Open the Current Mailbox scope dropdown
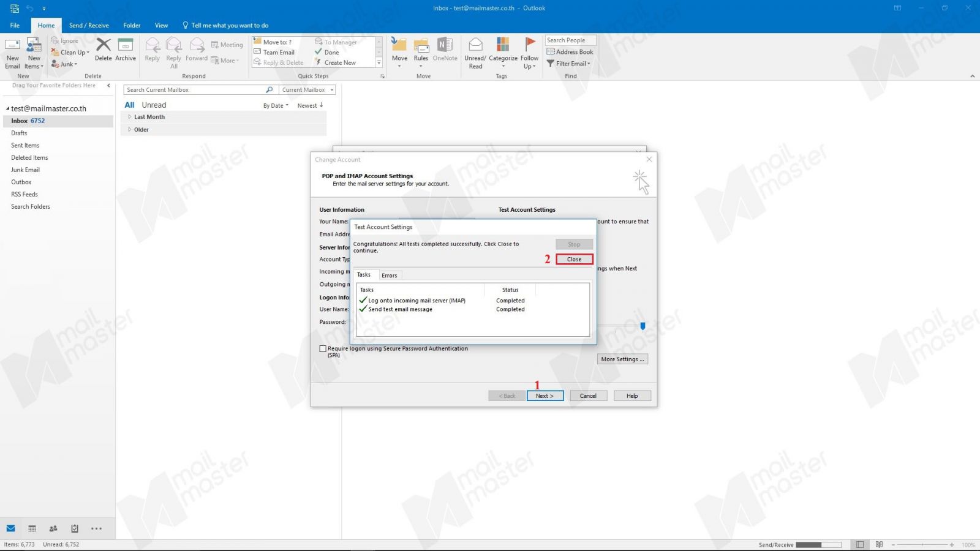 (x=307, y=90)
